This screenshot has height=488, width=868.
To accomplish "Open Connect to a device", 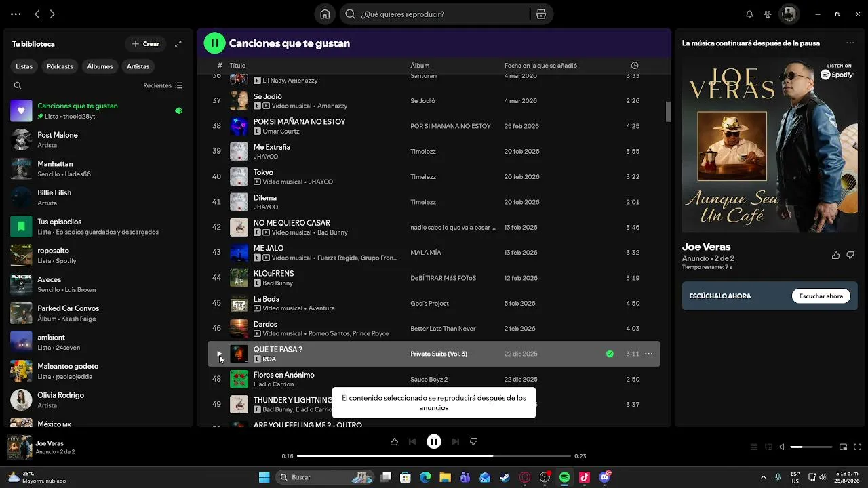I will click(768, 447).
